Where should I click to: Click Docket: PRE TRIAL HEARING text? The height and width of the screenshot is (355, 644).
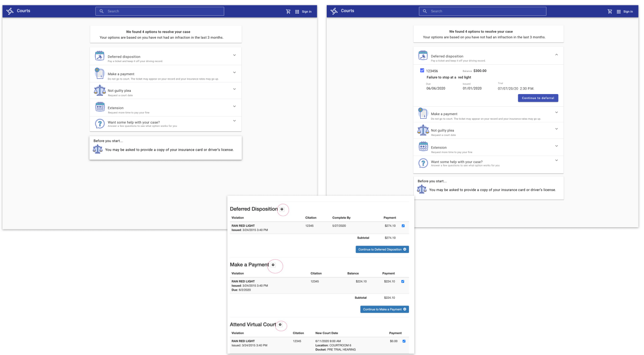[x=336, y=349]
